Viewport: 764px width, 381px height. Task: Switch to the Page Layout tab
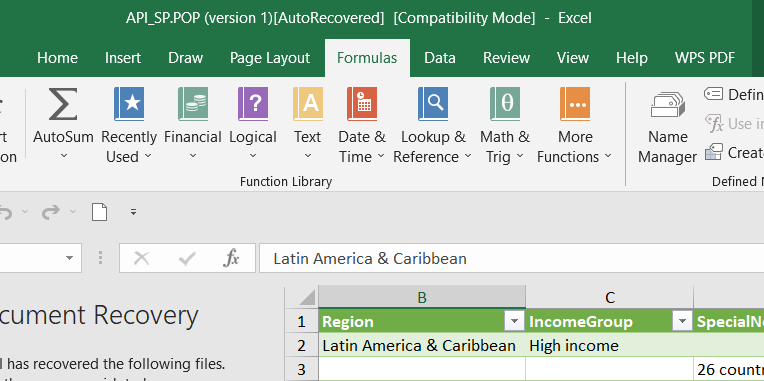click(270, 58)
